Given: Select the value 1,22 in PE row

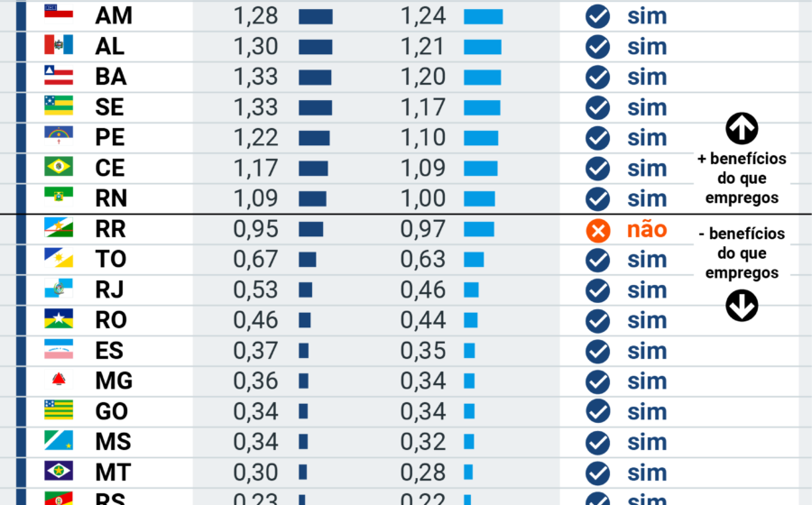Looking at the screenshot, I should [255, 138].
